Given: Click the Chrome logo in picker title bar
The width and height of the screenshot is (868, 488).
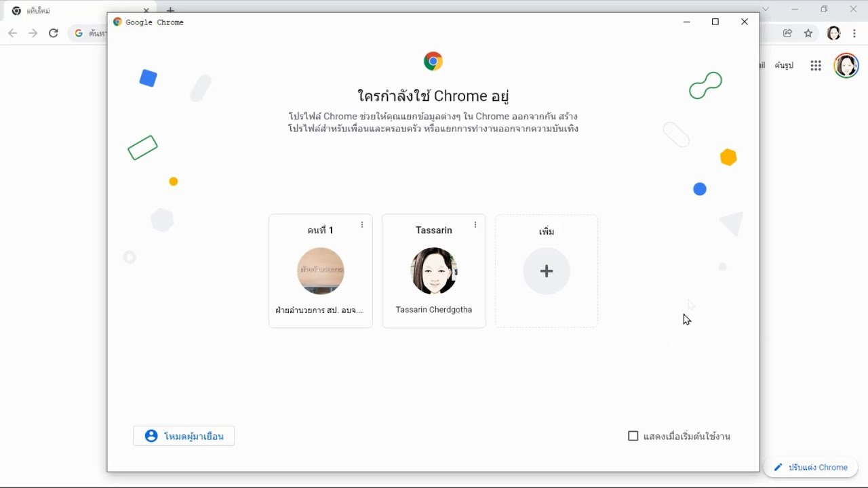Looking at the screenshot, I should [x=117, y=22].
